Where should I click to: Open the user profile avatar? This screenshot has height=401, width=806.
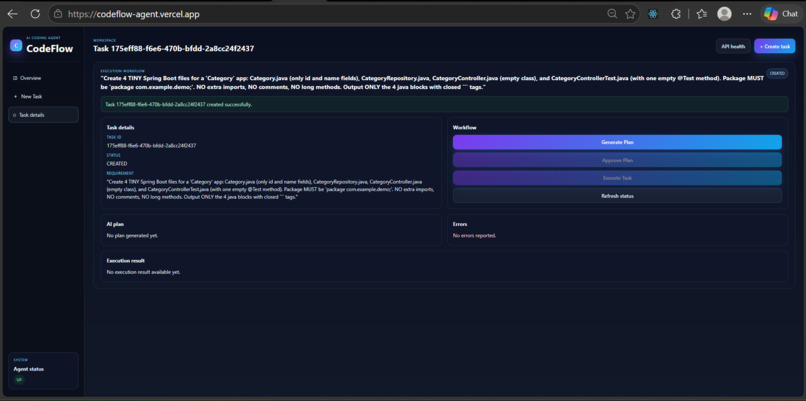(724, 14)
